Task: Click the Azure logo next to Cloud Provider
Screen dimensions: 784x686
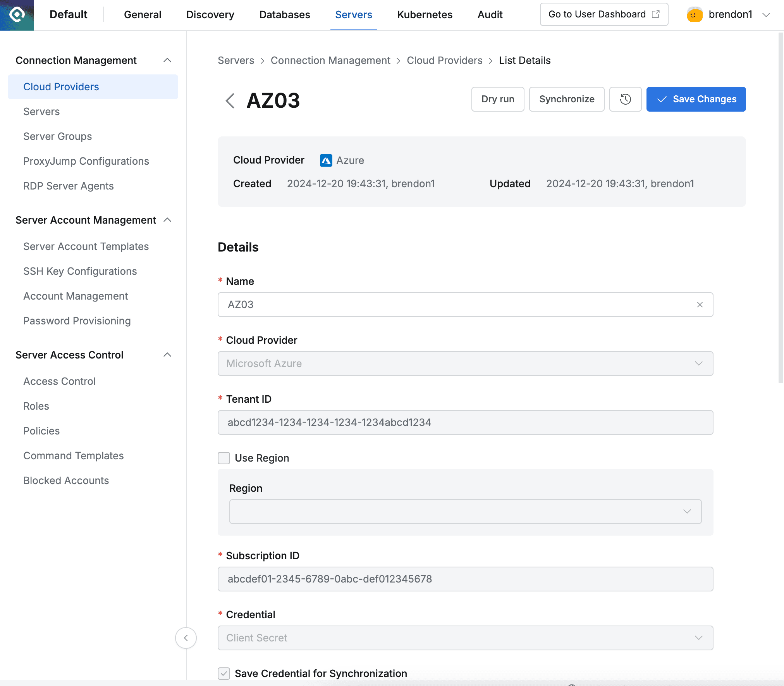Action: [x=325, y=160]
